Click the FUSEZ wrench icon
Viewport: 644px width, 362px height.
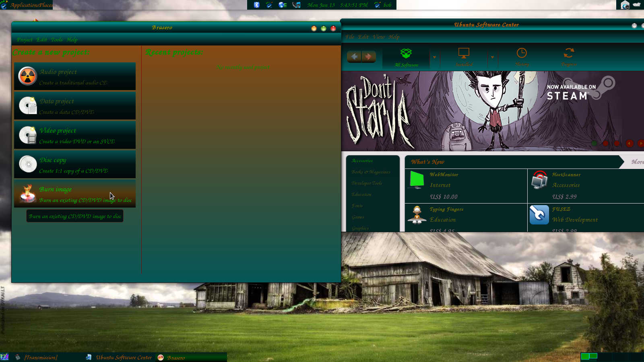tap(539, 214)
